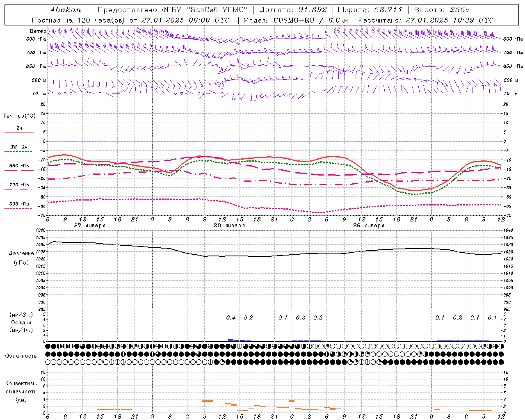
Task: Click "850 гПа" in the temperature legend
Action: (19, 166)
